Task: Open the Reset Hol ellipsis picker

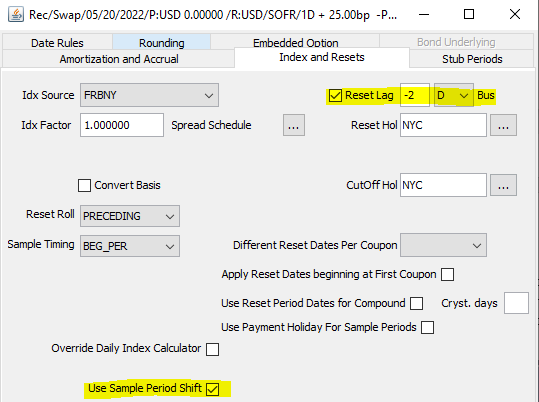Action: pyautogui.click(x=503, y=125)
